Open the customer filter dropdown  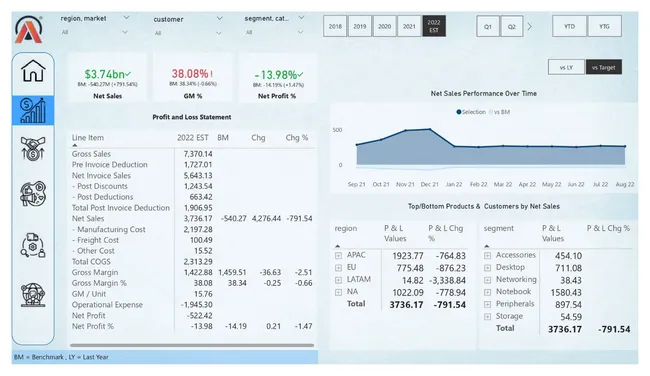[x=219, y=18]
